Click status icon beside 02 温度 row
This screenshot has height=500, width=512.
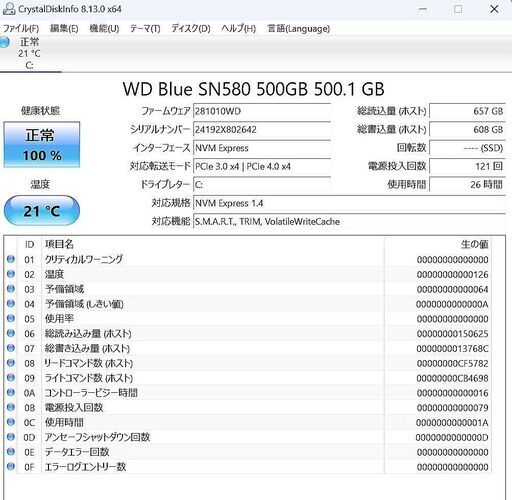[x=11, y=274]
